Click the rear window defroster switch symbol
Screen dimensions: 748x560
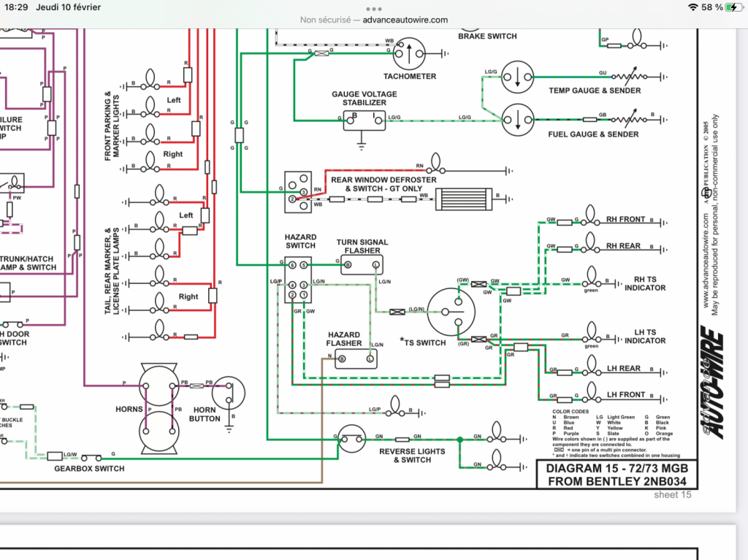[298, 192]
